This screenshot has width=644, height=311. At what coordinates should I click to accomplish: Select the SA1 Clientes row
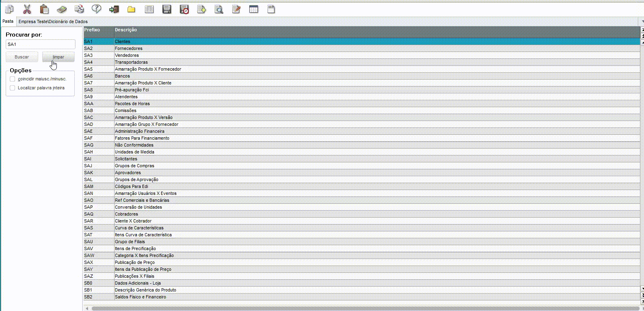click(x=362, y=41)
